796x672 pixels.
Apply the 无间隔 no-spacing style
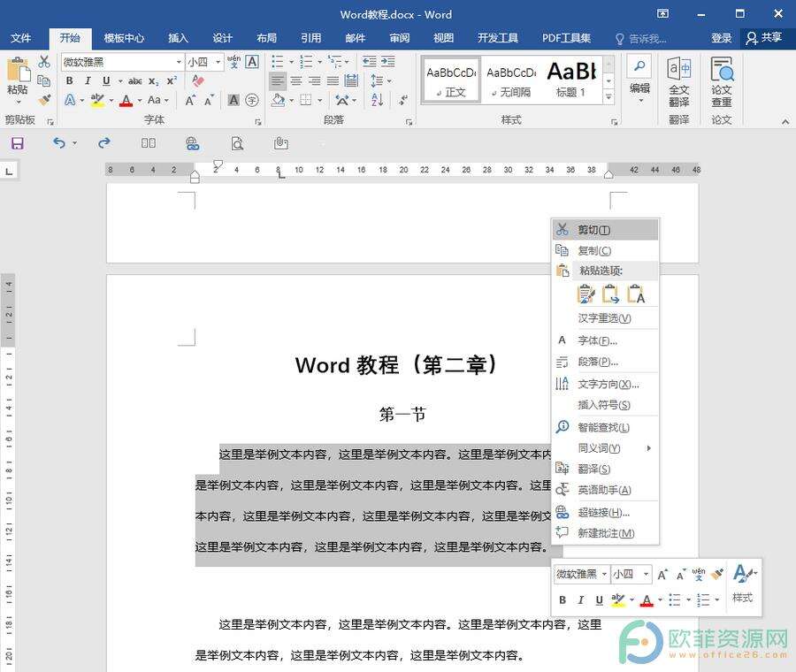click(x=511, y=80)
